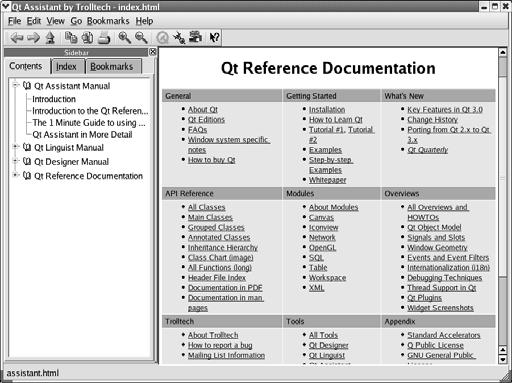Screen dimensions: 512x383
Task: Follow the About Qt link
Action: pyautogui.click(x=203, y=109)
